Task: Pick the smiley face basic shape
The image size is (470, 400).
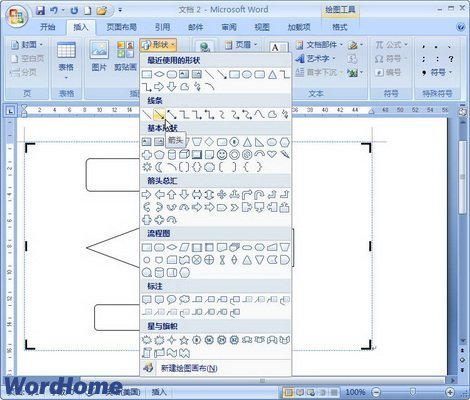Action: click(222, 154)
